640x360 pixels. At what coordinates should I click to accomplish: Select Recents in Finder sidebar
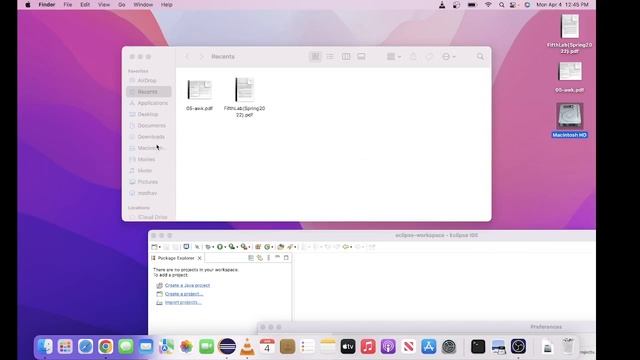click(149, 92)
